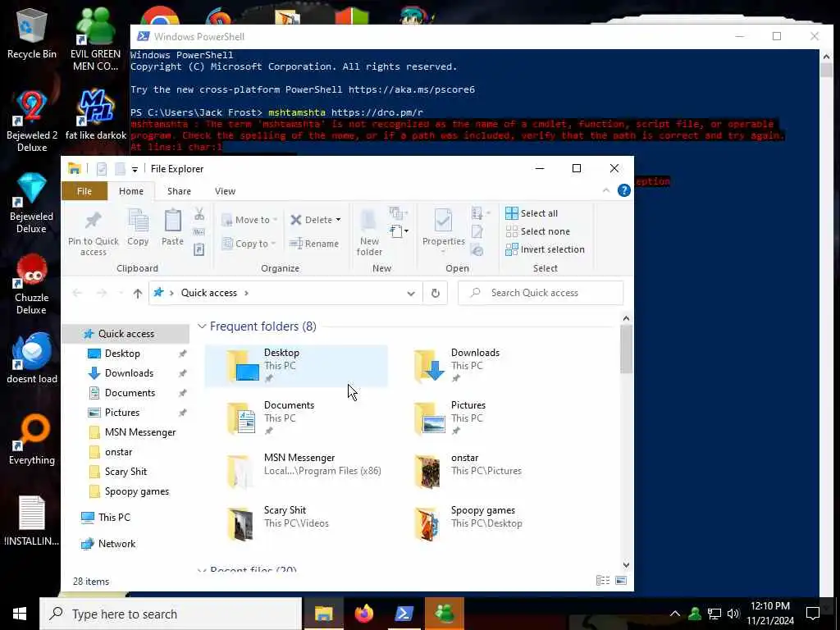This screenshot has width=840, height=630.
Task: Open the Copy to dropdown
Action: [x=249, y=243]
